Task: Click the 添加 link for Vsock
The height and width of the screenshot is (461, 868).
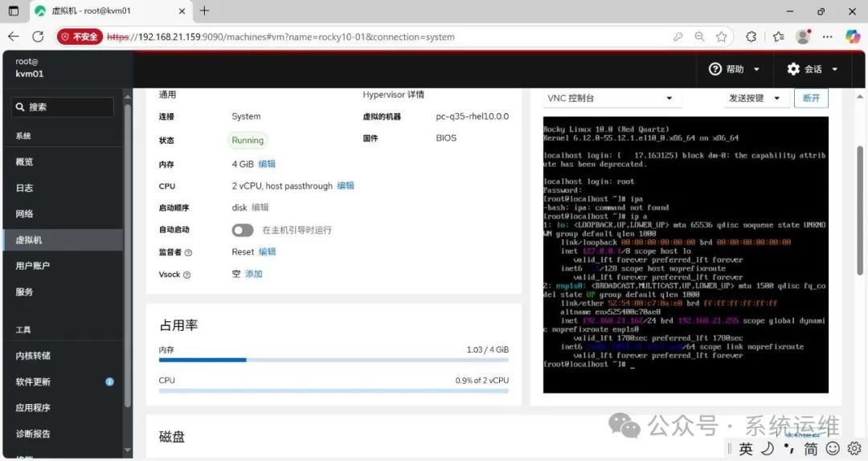Action: (x=254, y=274)
